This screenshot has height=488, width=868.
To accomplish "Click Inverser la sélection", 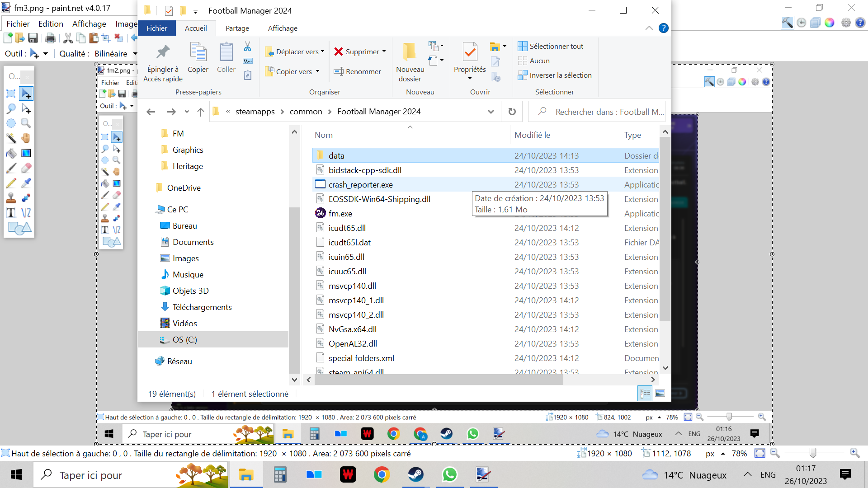I will [x=555, y=75].
